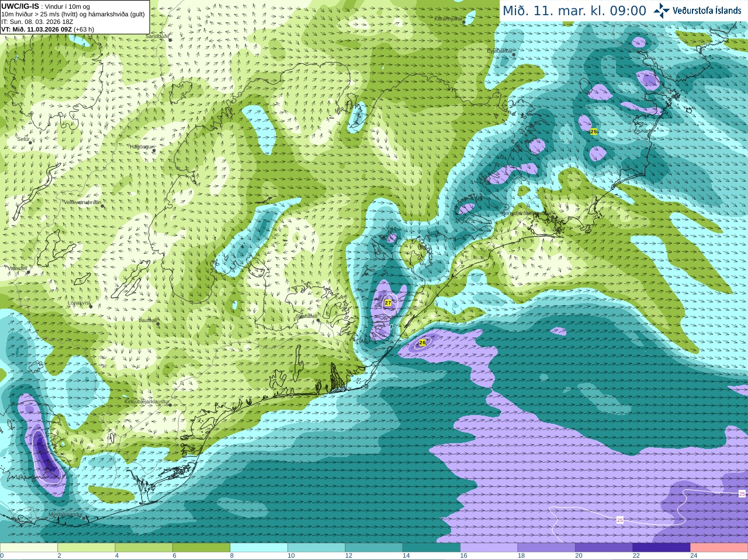748x560 pixels.
Task: Click the 14–16 m/s legend swatch
Action: (432, 548)
